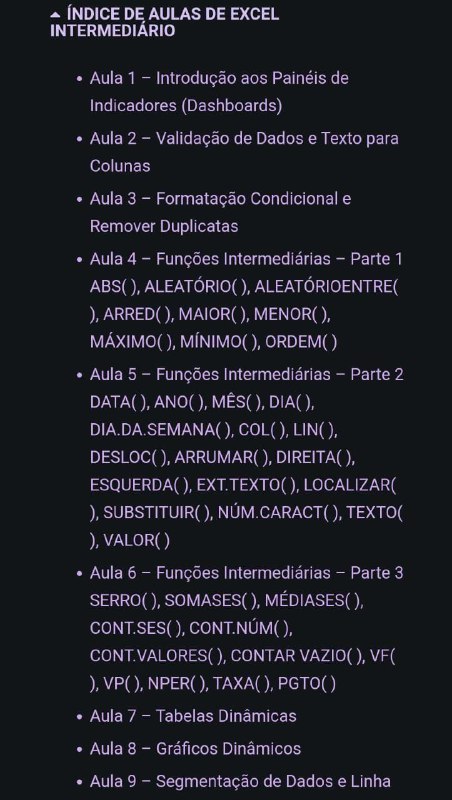Click MÁXIMO( ), MÍNIMO( ), ORDEM( ) line
The image size is (452, 800).
[x=213, y=341]
